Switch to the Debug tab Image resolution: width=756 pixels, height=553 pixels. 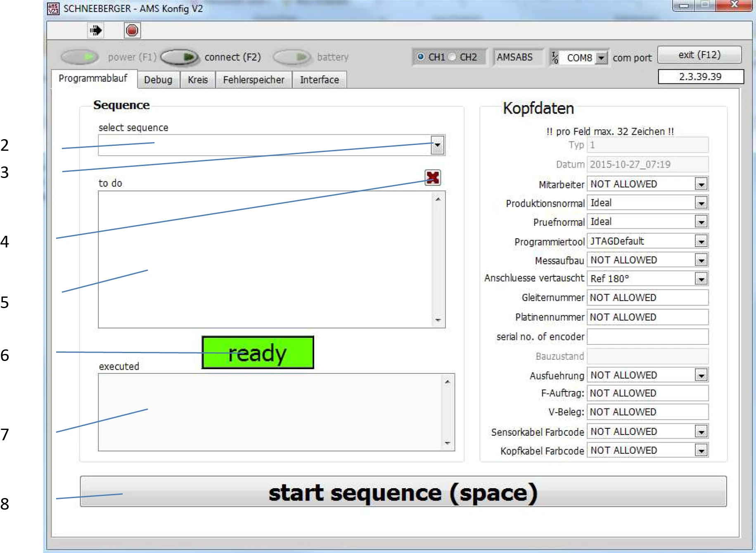click(x=158, y=80)
